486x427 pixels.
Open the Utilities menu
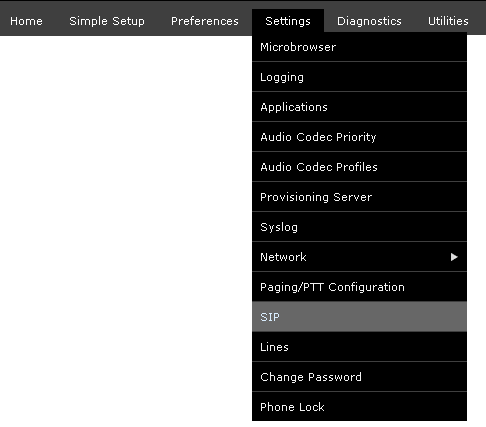448,21
